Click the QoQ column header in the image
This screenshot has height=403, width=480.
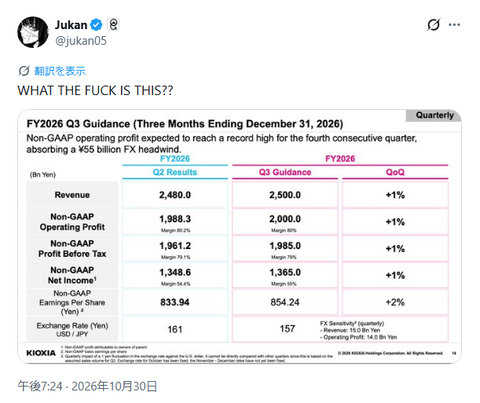click(395, 172)
